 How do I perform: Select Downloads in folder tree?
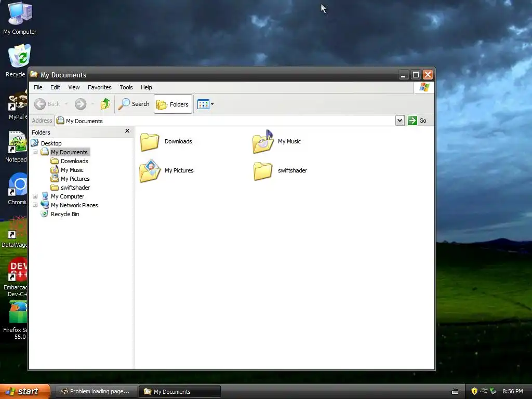click(74, 161)
